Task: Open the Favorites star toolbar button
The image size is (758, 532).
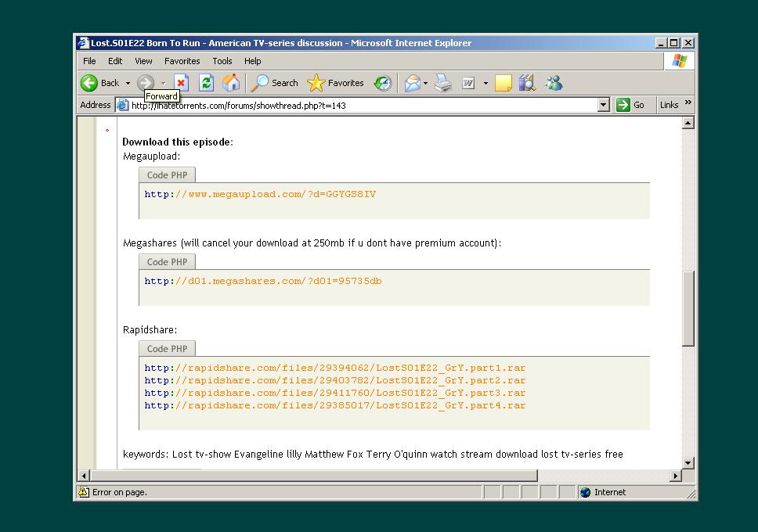Action: point(336,83)
